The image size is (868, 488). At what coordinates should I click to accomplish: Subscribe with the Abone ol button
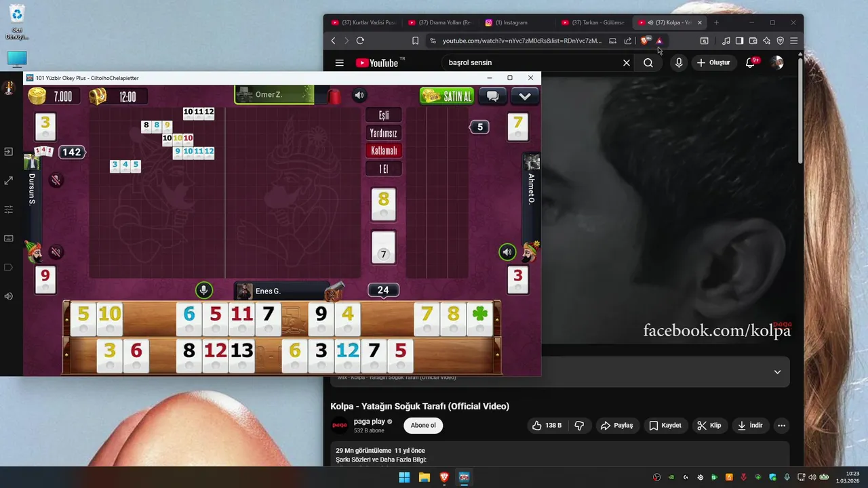423,425
